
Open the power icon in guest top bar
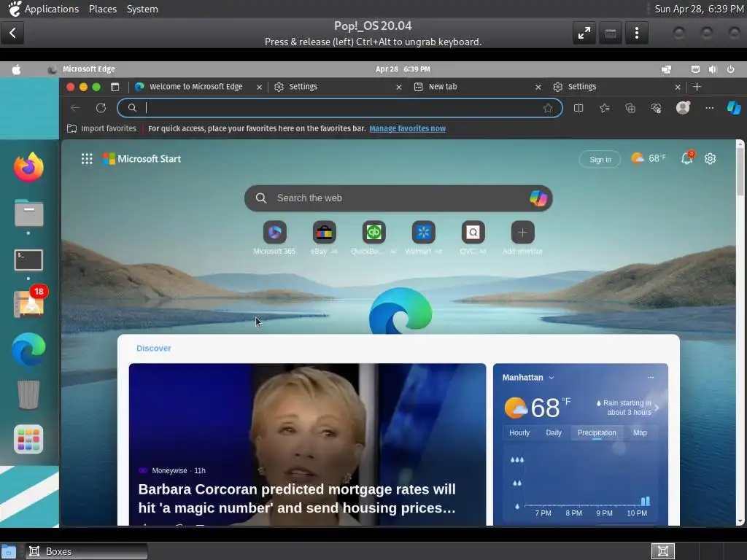(730, 69)
